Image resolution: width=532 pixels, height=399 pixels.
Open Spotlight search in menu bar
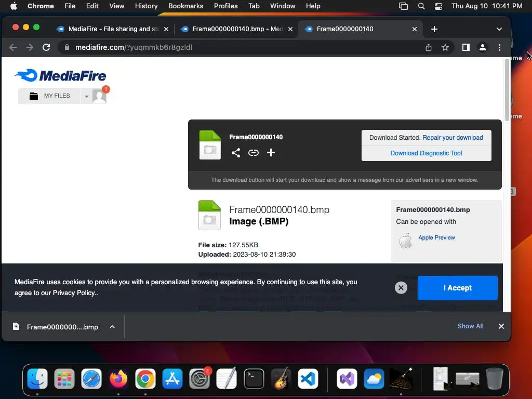tap(421, 6)
